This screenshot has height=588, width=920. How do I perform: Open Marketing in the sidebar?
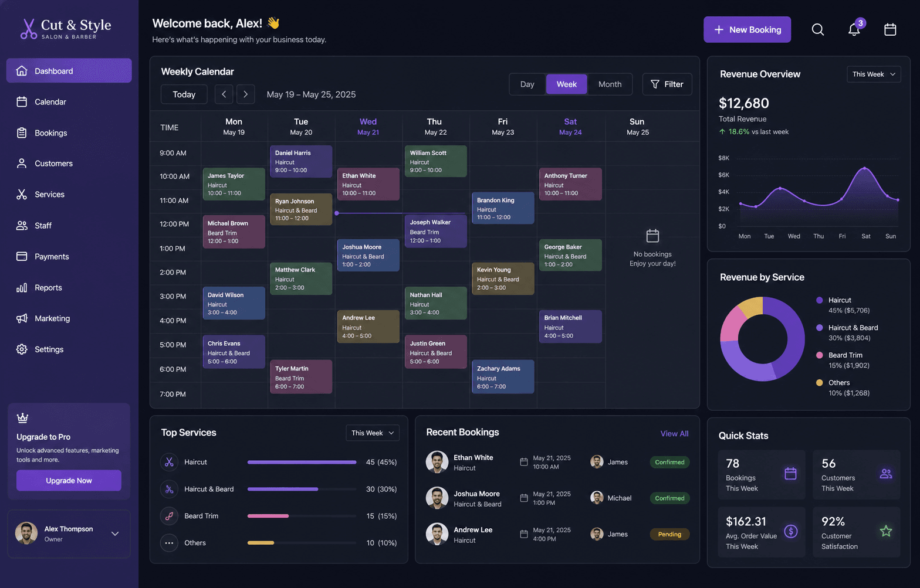point(69,318)
